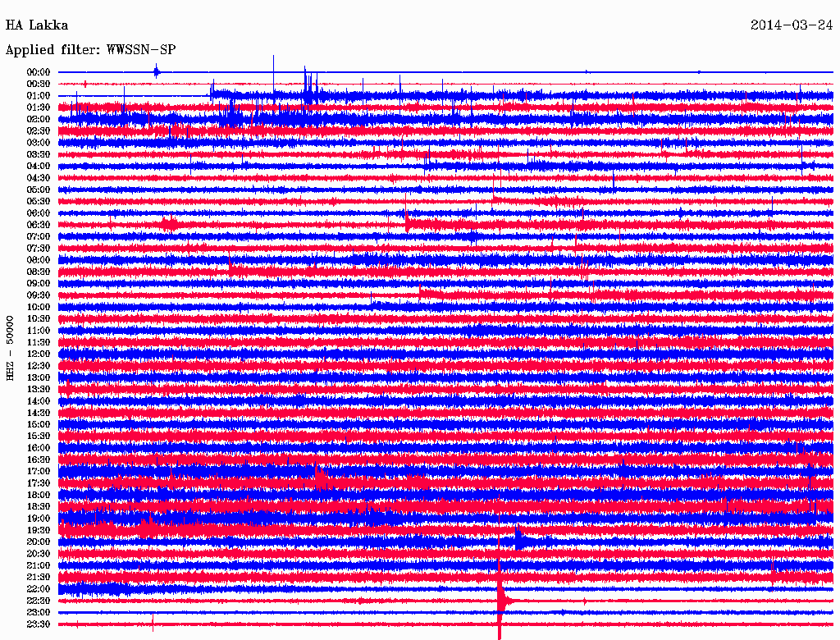Click the 09:00 time label
Screen dimensions: 840x640
(x=39, y=284)
